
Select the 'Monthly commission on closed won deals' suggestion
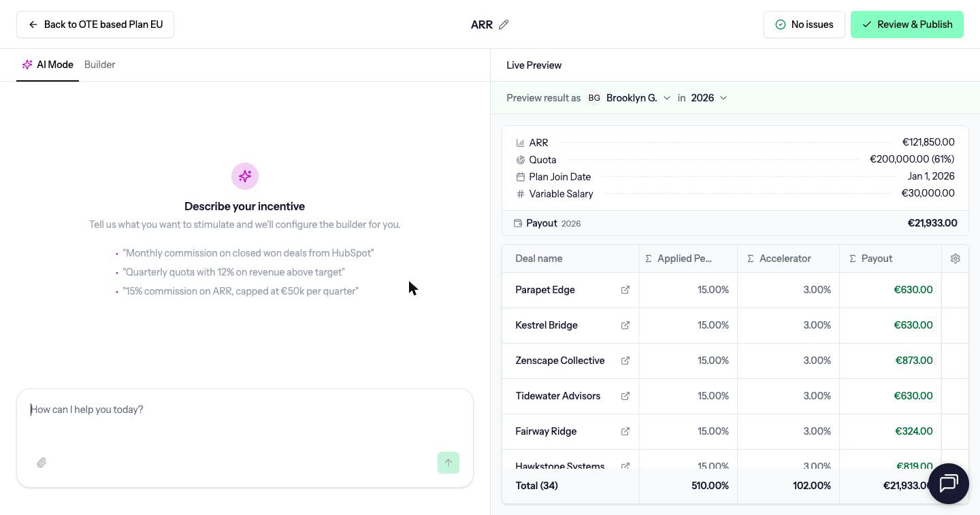pos(248,253)
